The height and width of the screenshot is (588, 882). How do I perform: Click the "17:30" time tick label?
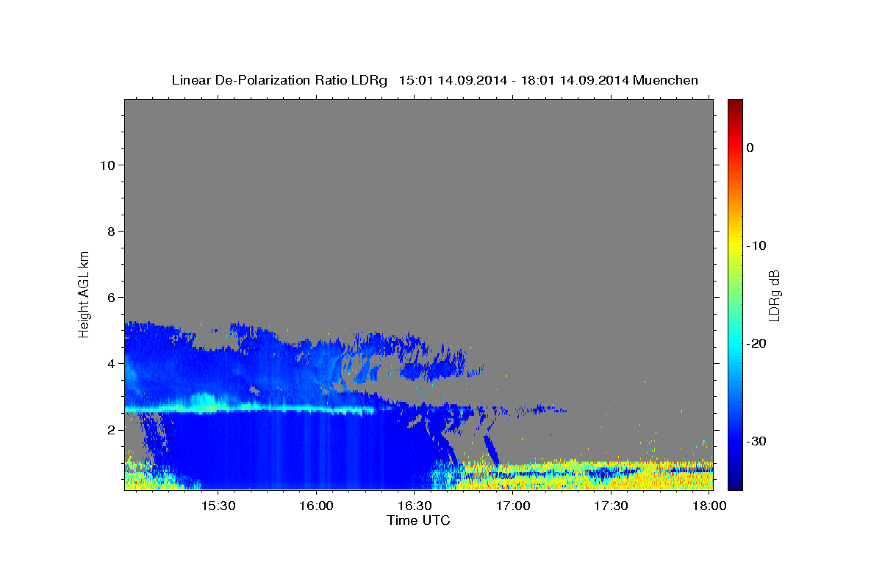(610, 506)
